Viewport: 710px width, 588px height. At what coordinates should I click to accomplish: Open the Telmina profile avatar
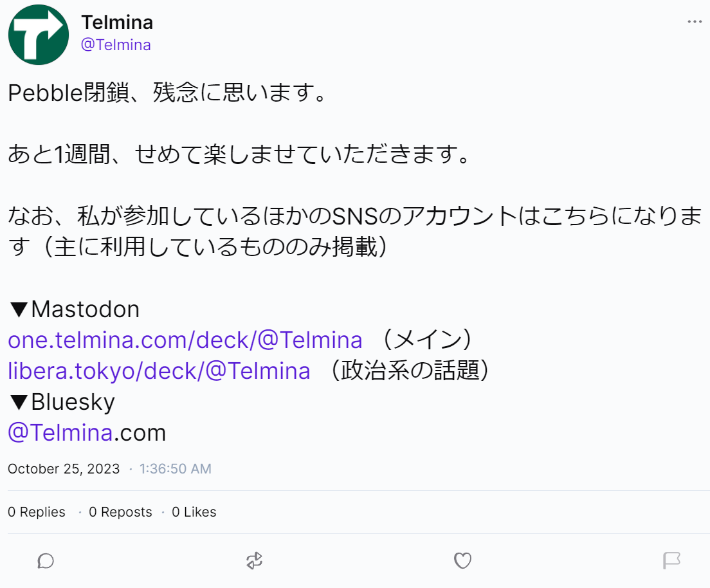39,35
